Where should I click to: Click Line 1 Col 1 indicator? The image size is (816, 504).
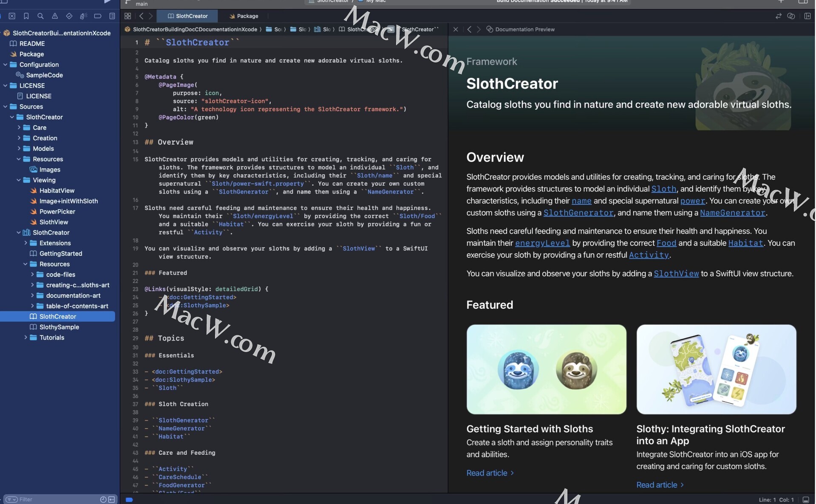[x=776, y=500]
